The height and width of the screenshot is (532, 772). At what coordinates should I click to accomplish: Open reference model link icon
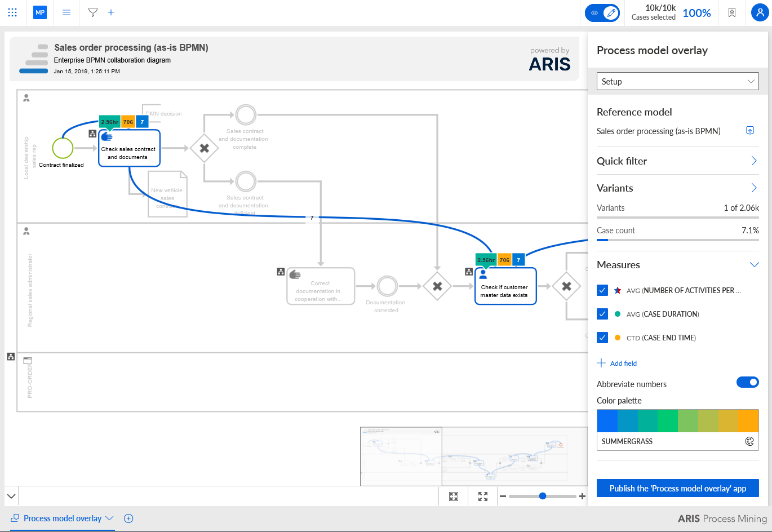click(750, 131)
